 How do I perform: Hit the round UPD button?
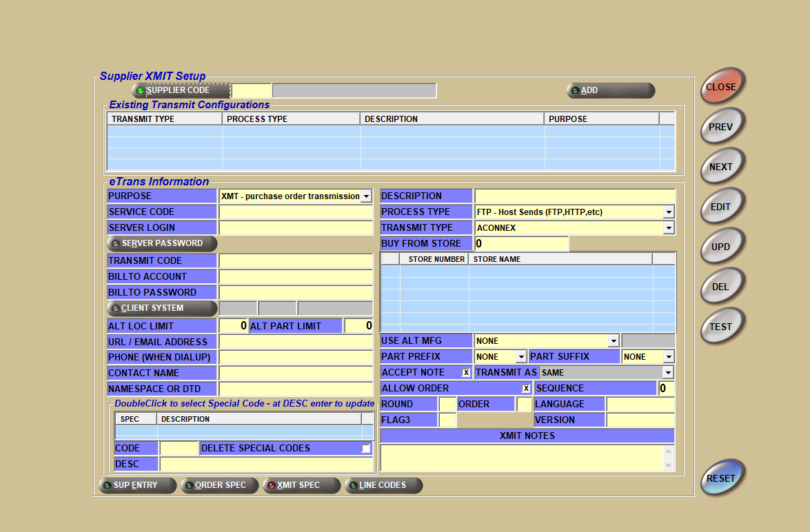pos(722,247)
